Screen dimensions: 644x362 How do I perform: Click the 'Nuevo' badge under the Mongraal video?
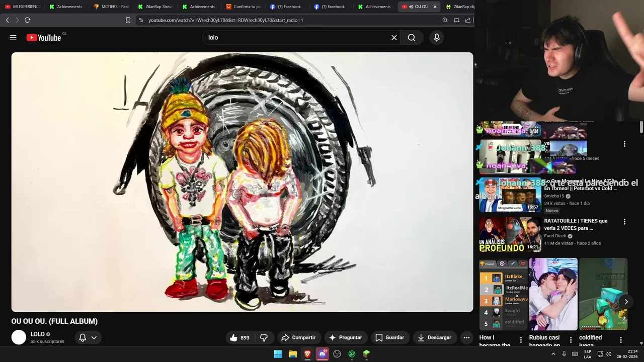(552, 211)
